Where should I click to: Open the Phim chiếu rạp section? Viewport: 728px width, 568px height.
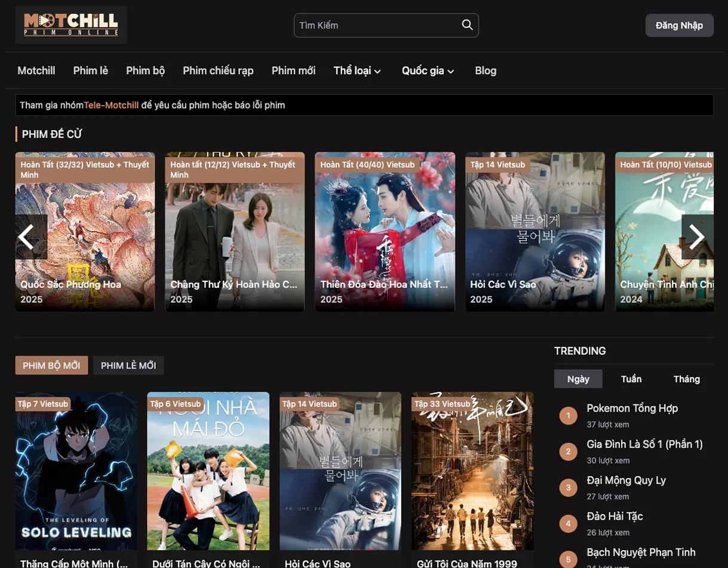pyautogui.click(x=218, y=70)
